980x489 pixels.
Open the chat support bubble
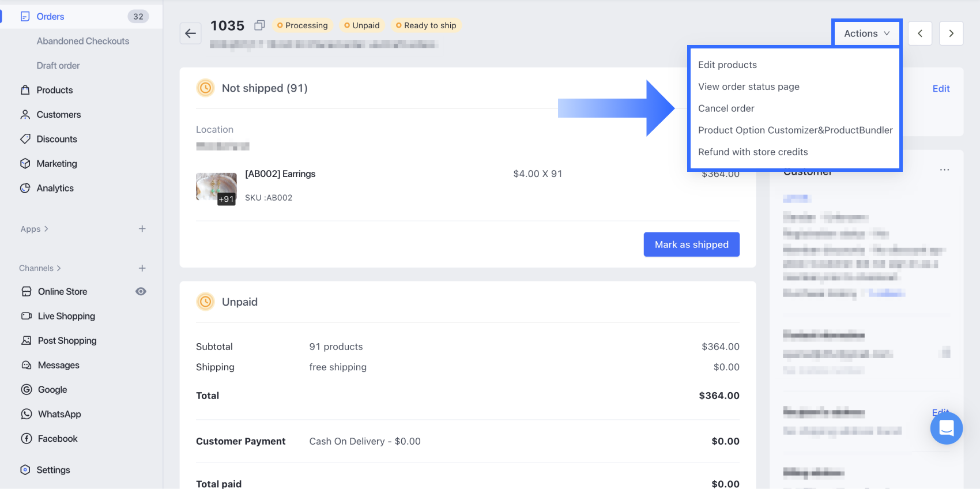[x=946, y=428]
